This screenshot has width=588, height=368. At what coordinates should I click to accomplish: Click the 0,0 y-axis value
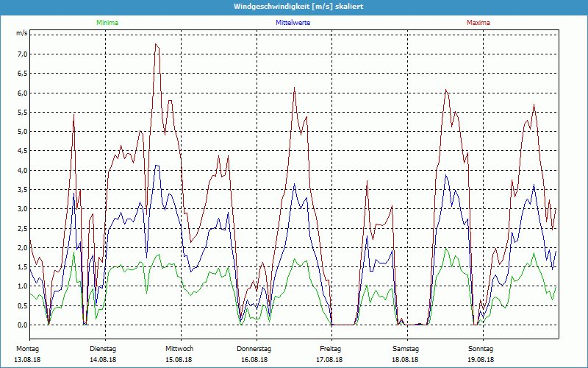pos(22,325)
